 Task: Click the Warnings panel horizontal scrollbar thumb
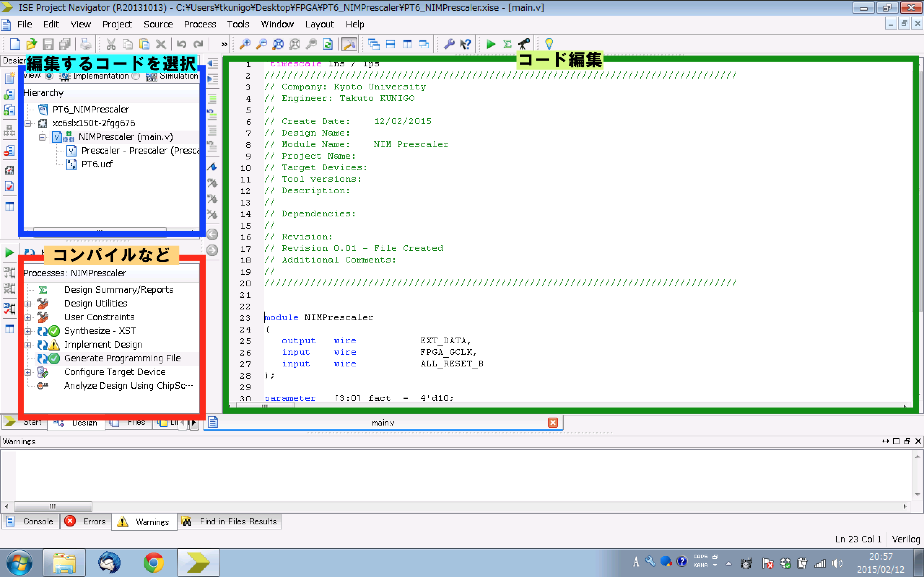[53, 506]
